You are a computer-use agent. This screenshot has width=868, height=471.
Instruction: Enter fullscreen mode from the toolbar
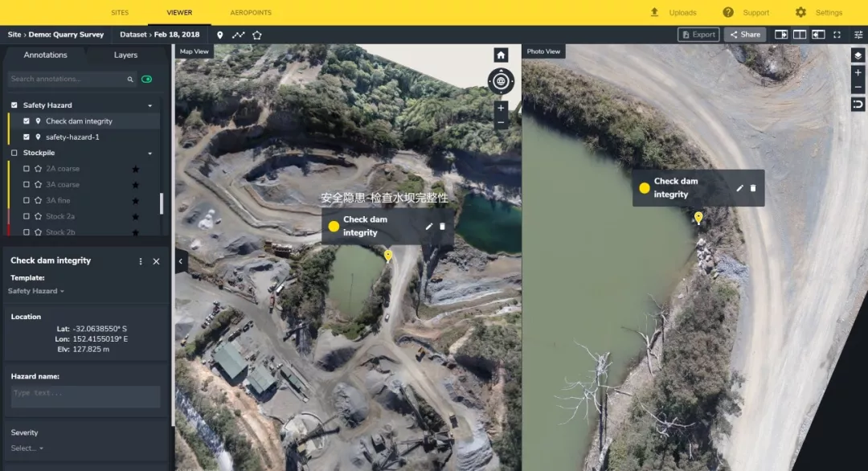click(837, 35)
